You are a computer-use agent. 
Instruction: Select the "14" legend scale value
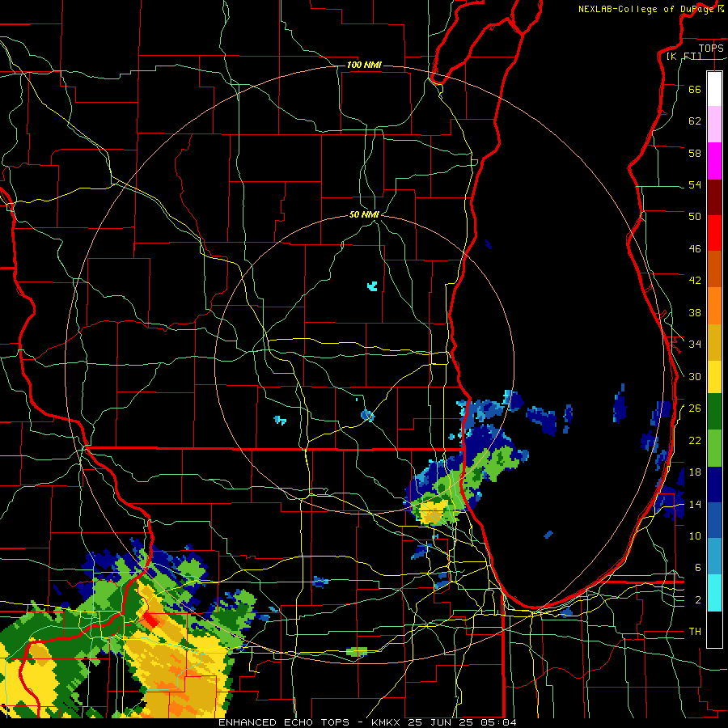[x=695, y=504]
